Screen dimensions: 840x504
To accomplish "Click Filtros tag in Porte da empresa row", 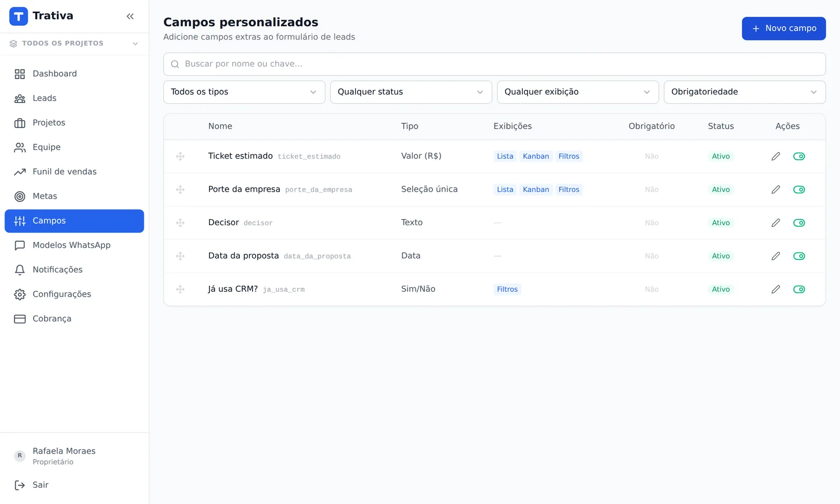I will tap(569, 190).
